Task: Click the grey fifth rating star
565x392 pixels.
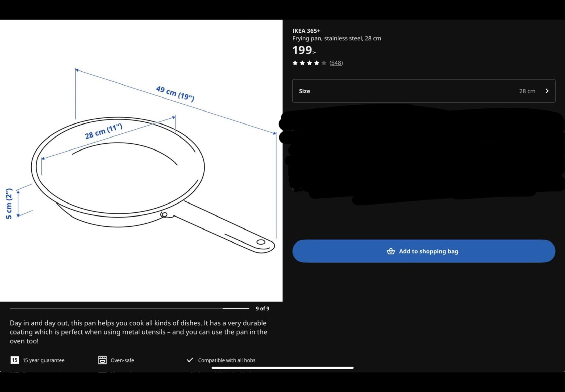Action: [324, 63]
